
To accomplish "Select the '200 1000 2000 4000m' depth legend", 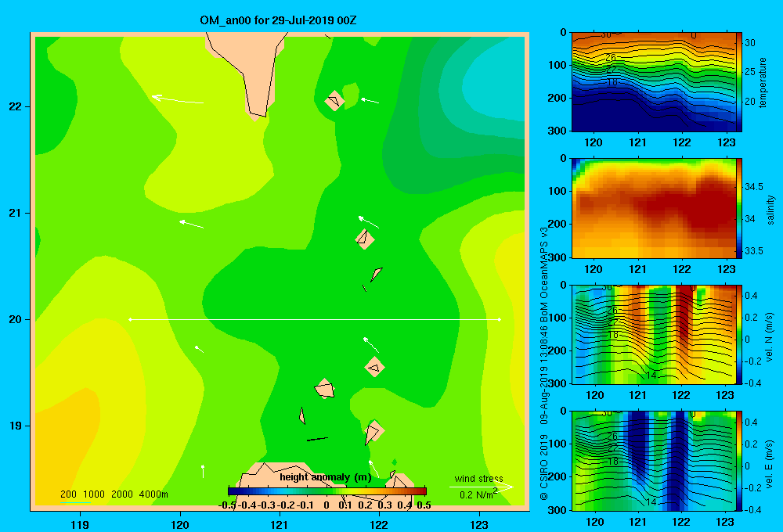I will 114,494.
